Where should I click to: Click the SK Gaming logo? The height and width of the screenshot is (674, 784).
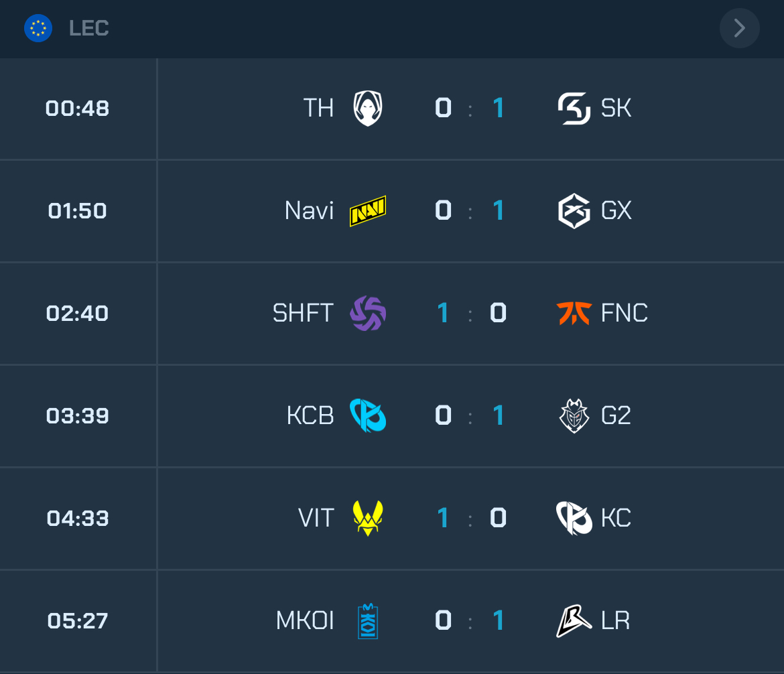(x=574, y=109)
